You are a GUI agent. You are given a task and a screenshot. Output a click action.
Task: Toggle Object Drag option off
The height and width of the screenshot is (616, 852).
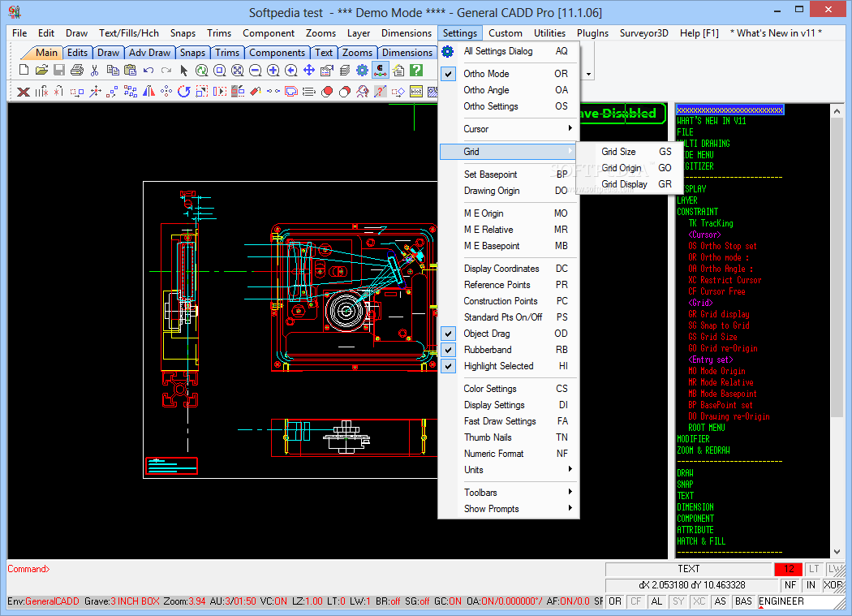(509, 334)
